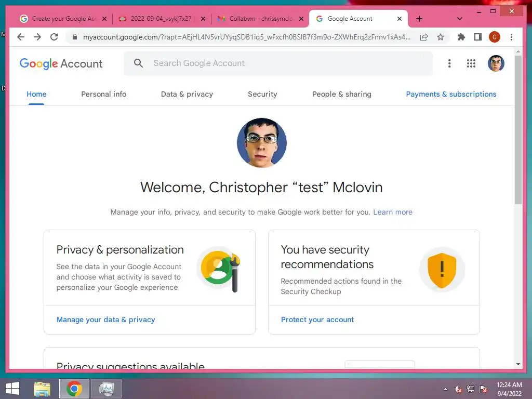532x399 pixels.
Task: View site lock information icon
Action: (x=75, y=37)
